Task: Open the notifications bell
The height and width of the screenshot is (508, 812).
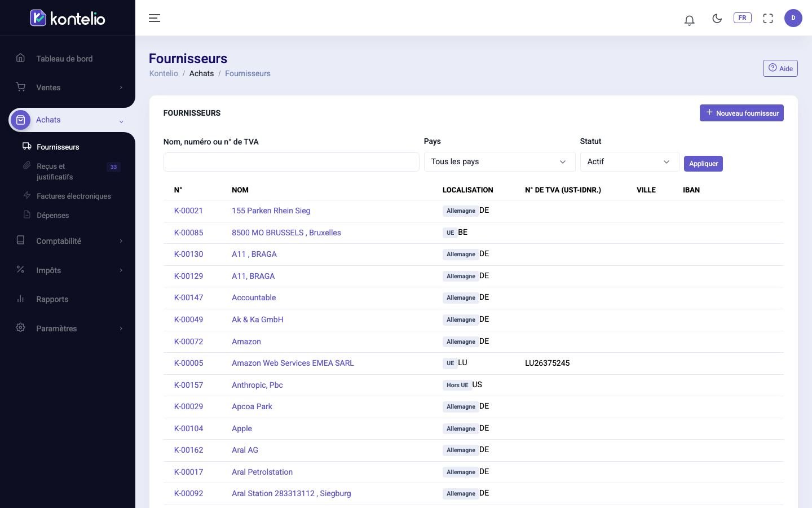Action: click(689, 20)
